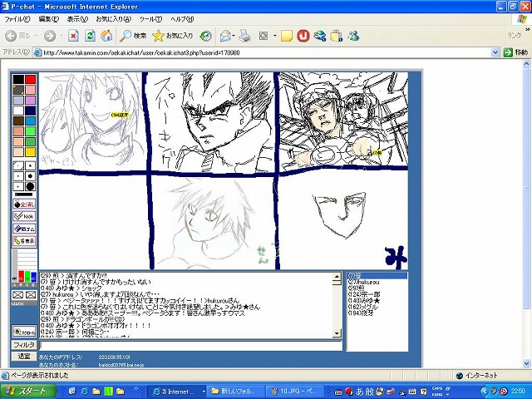This screenshot has width=532, height=399.
Task: Open ファイル(F) menu
Action: (x=17, y=19)
